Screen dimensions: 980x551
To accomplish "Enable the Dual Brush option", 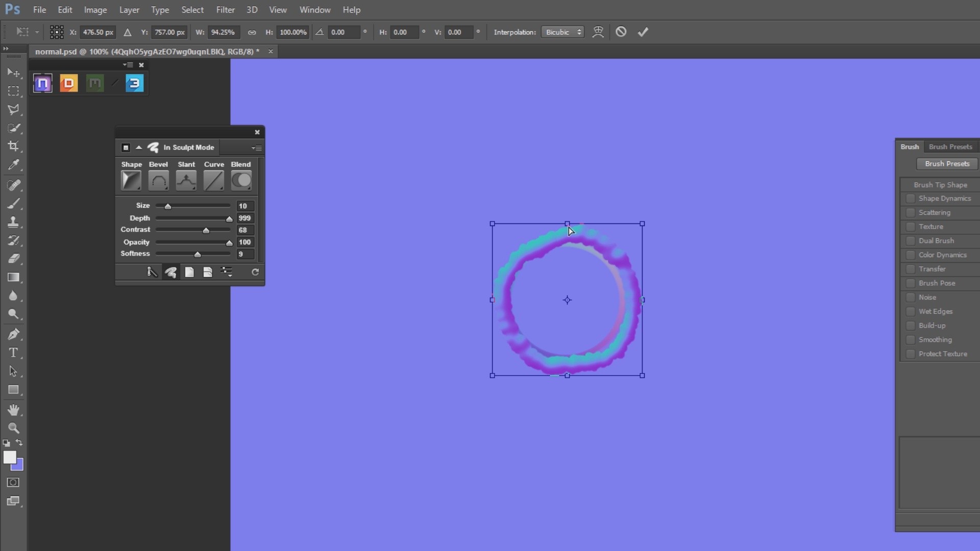I will 910,240.
